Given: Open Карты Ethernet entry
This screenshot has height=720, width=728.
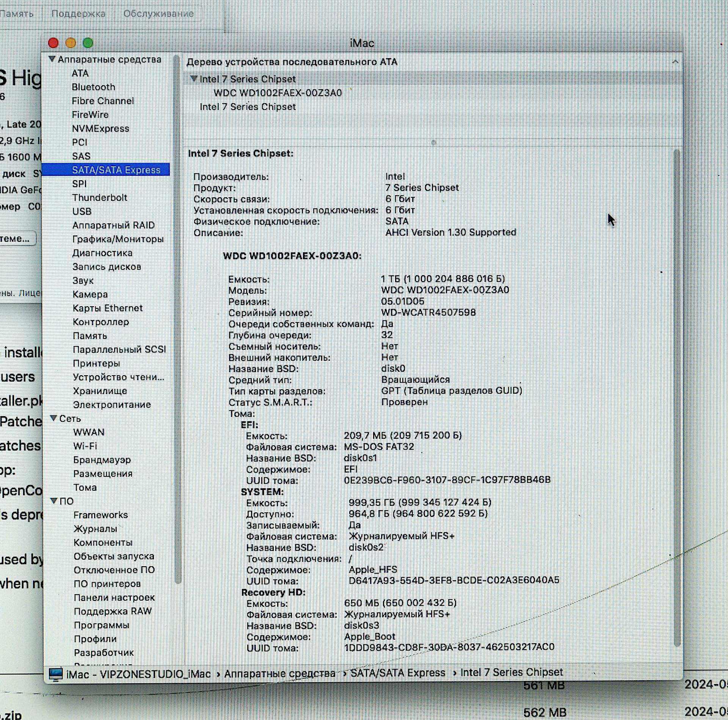Looking at the screenshot, I should coord(108,308).
